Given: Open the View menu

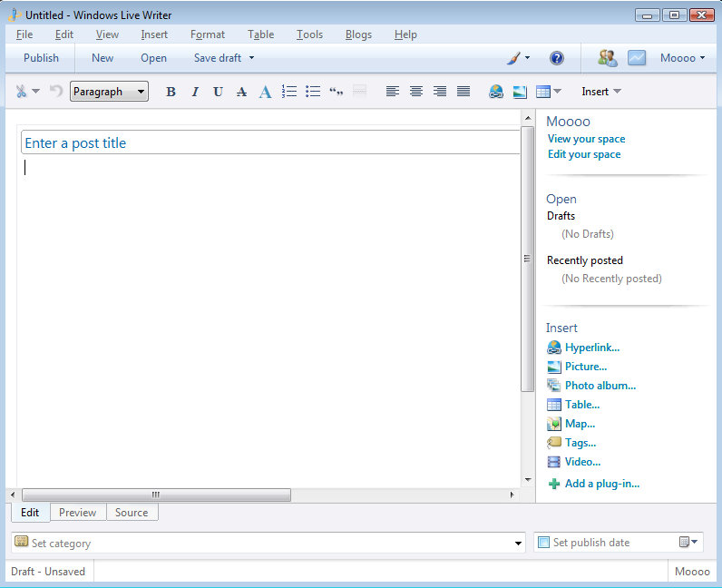Looking at the screenshot, I should [107, 34].
